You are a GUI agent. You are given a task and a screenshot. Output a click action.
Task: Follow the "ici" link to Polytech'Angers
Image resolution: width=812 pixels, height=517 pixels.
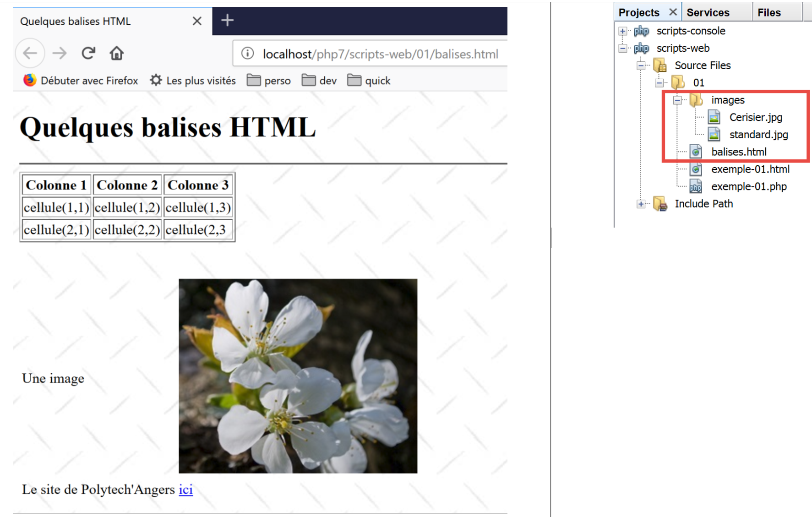(x=185, y=490)
